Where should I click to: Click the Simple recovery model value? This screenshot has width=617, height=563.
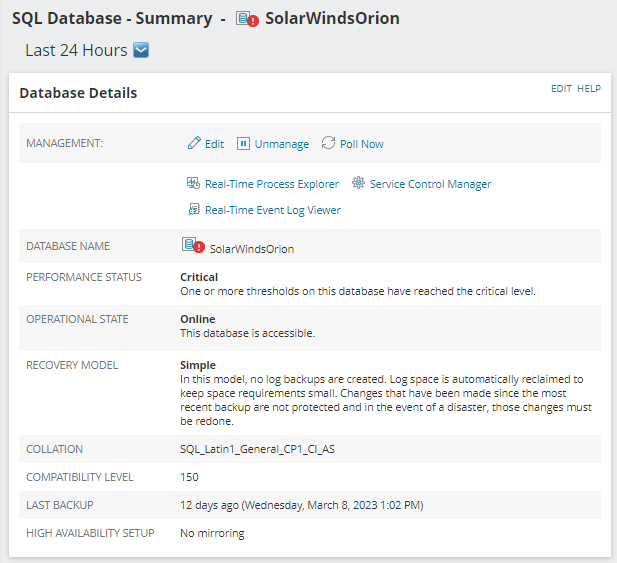tap(198, 365)
